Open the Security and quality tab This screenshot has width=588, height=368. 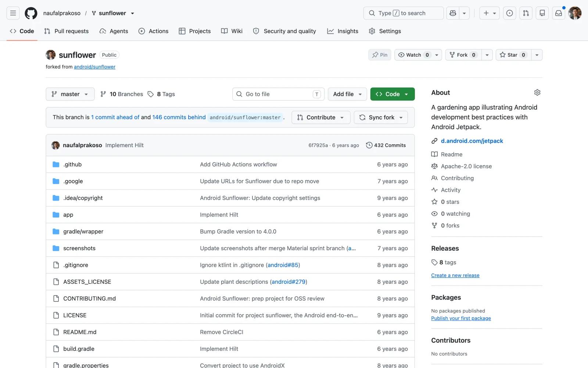coord(284,31)
